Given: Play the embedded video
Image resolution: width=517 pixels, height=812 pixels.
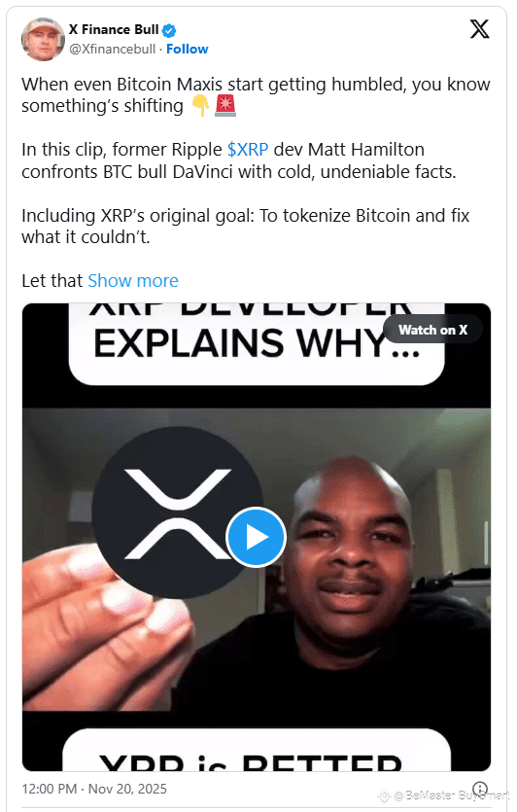Looking at the screenshot, I should (256, 537).
